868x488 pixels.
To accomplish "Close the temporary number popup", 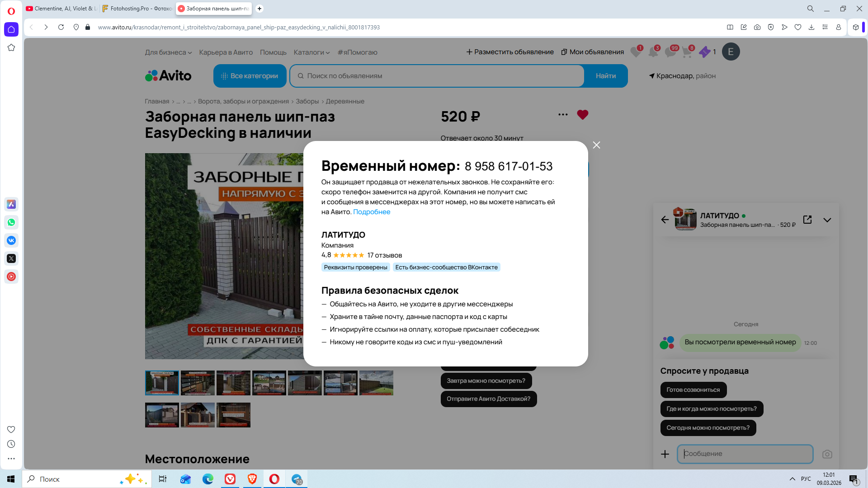I will [596, 145].
